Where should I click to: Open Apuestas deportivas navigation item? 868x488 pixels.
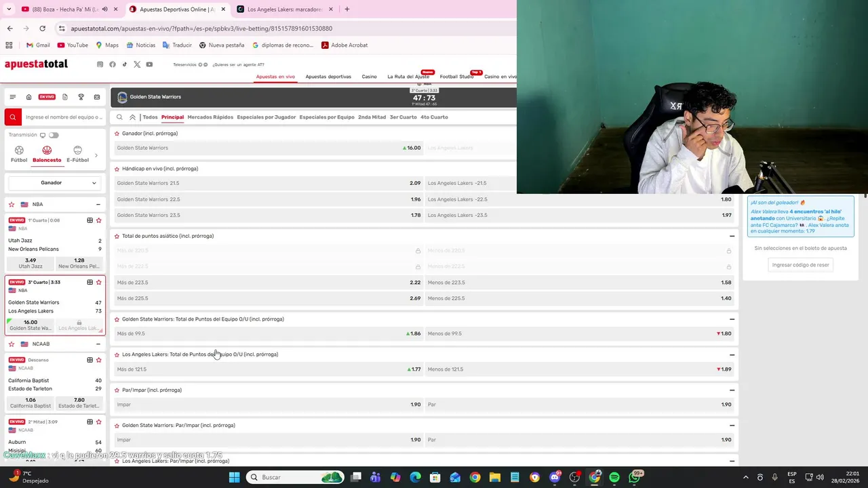coord(328,77)
